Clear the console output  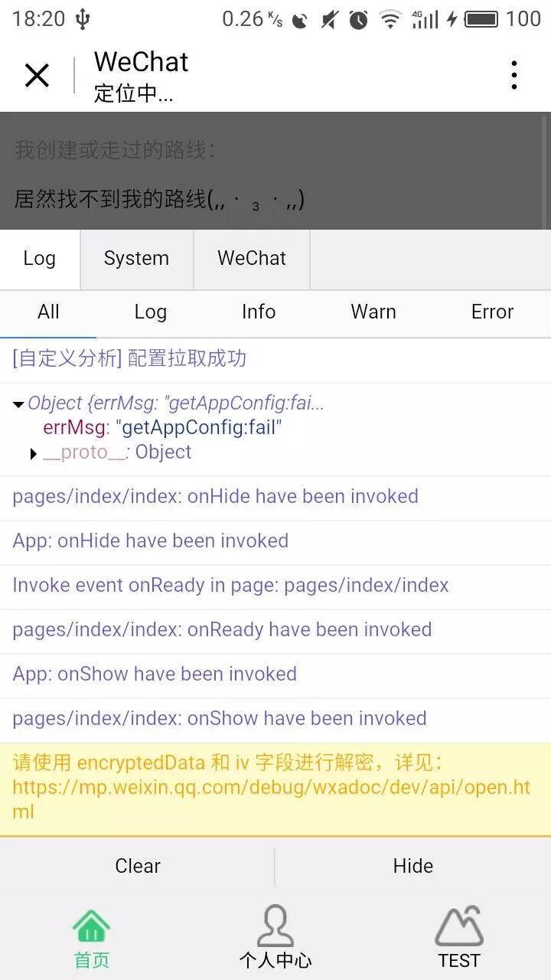pos(138,866)
